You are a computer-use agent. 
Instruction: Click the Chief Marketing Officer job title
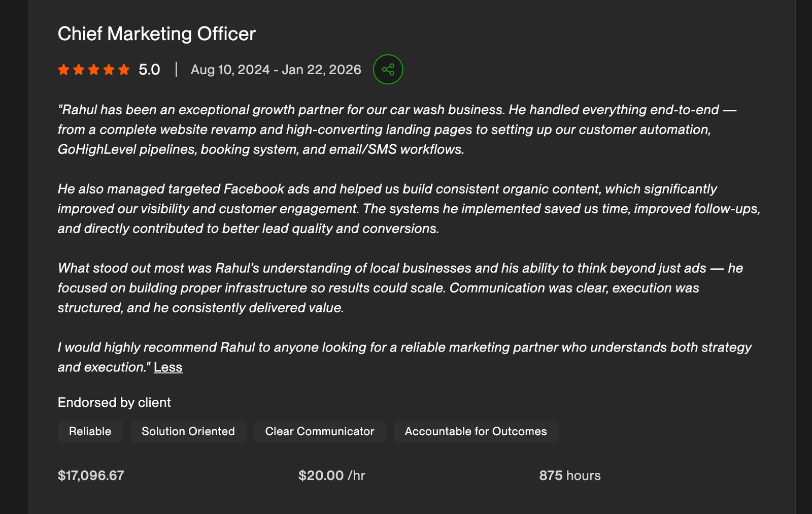[157, 34]
